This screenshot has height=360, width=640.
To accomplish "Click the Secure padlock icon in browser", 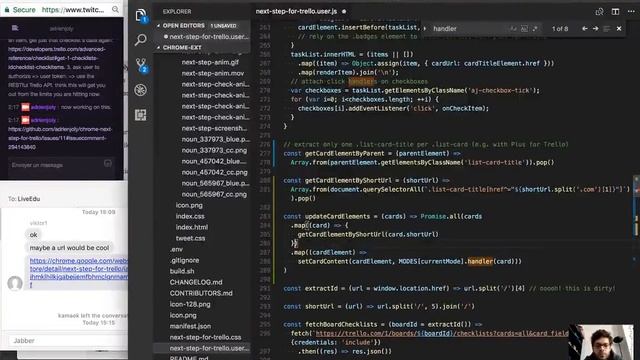I will tap(7, 9).
